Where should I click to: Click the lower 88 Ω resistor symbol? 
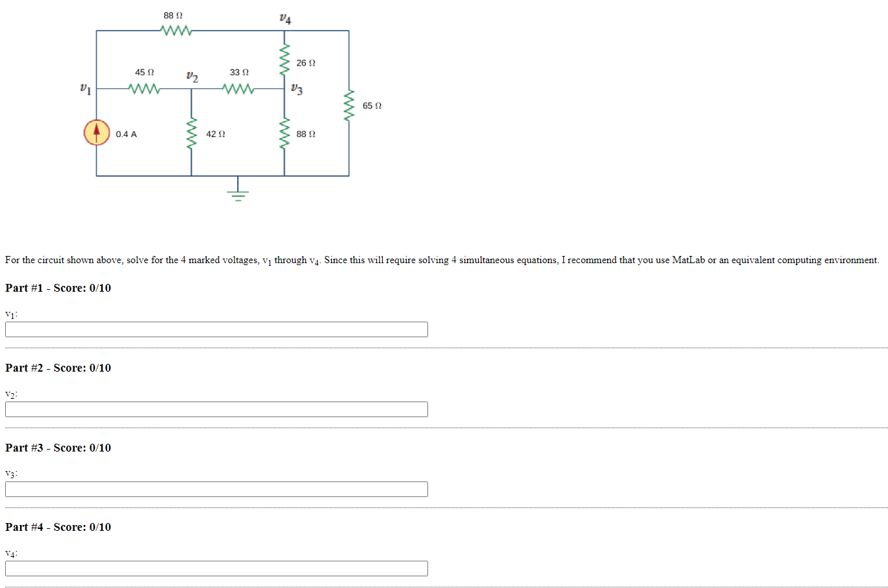coord(284,134)
